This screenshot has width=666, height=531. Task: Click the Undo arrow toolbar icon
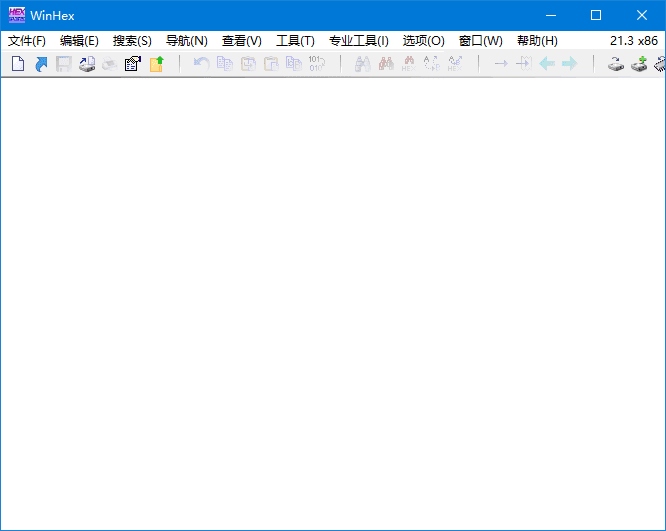click(201, 64)
